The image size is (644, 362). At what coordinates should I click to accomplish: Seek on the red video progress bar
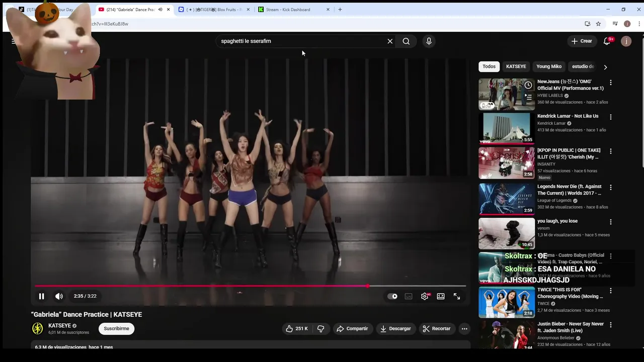coord(250,286)
